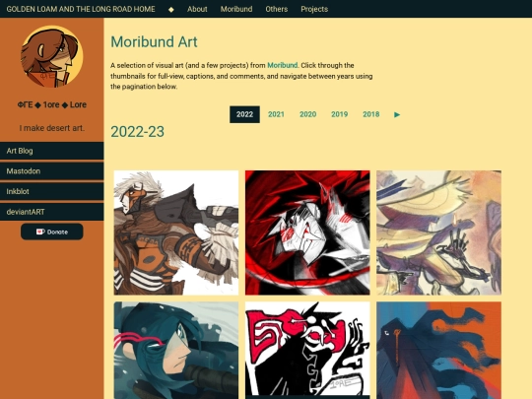This screenshot has height=399, width=532.
Task: Switch to the 2021 year page
Action: click(276, 114)
